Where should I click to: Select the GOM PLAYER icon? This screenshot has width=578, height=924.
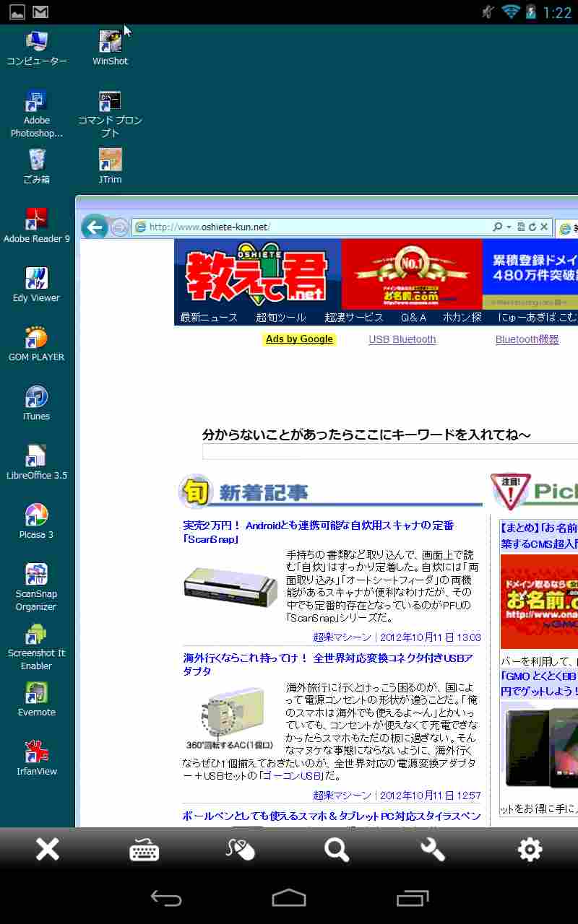(x=37, y=344)
